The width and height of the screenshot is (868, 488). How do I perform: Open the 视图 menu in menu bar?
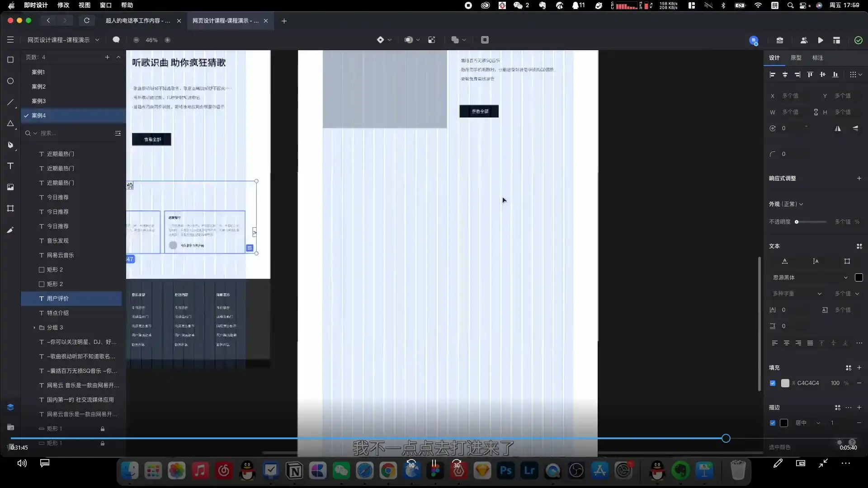[85, 5]
